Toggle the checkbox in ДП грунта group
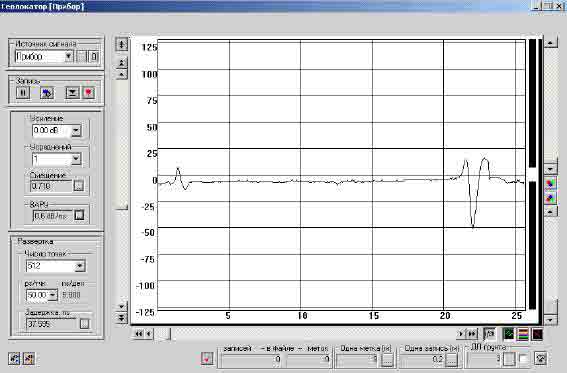This screenshot has height=373, width=567. click(523, 359)
